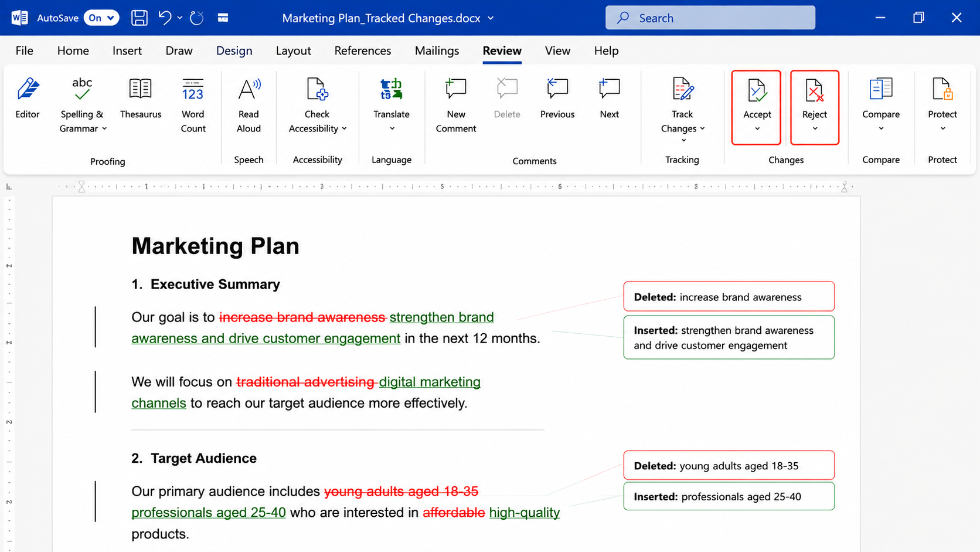Save the document with the disk icon
Screen dimensions: 980x552
139,18
